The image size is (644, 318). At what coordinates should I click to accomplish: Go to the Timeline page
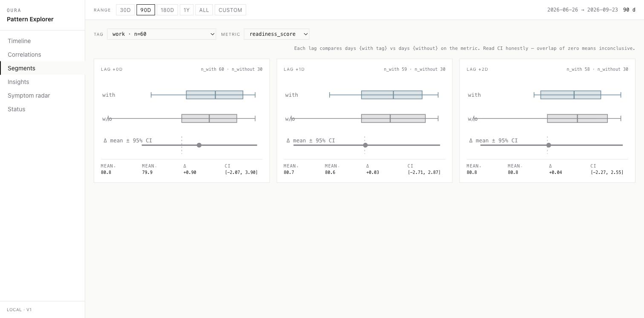pyautogui.click(x=43, y=41)
